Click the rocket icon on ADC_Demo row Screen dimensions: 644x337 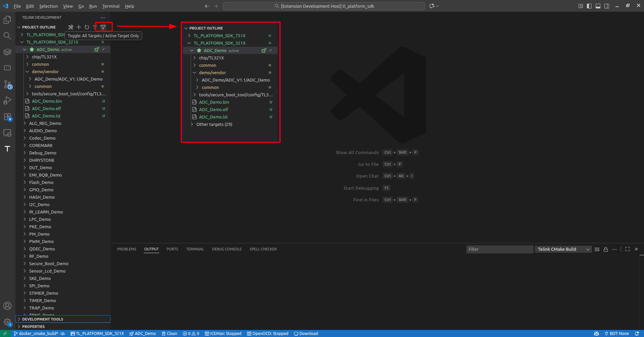pyautogui.click(x=97, y=49)
